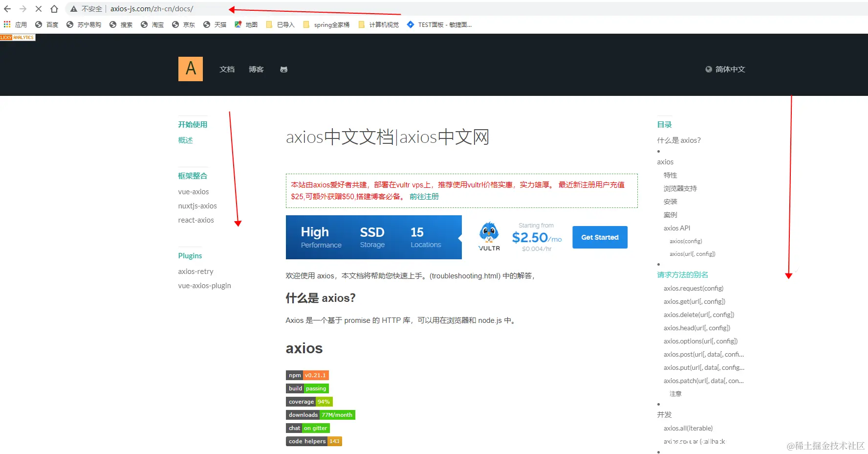
Task: Open the 地图 maps bookmark
Action: [246, 24]
